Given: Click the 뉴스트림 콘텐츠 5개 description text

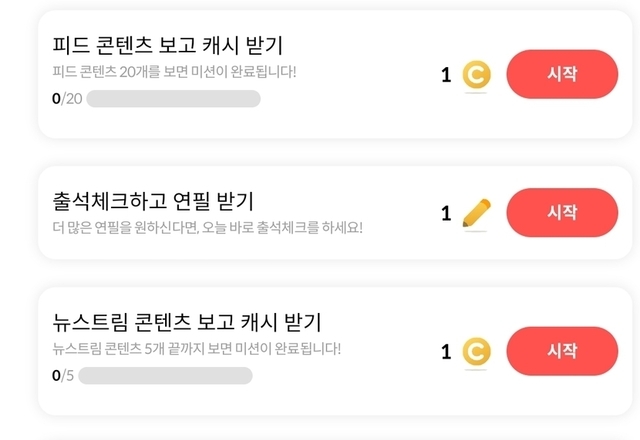Looking at the screenshot, I should tap(196, 349).
